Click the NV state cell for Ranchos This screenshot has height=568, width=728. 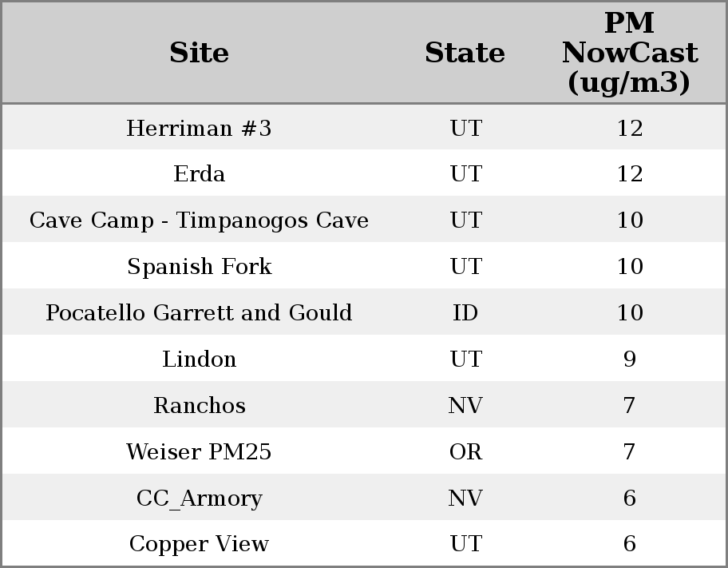tap(465, 406)
